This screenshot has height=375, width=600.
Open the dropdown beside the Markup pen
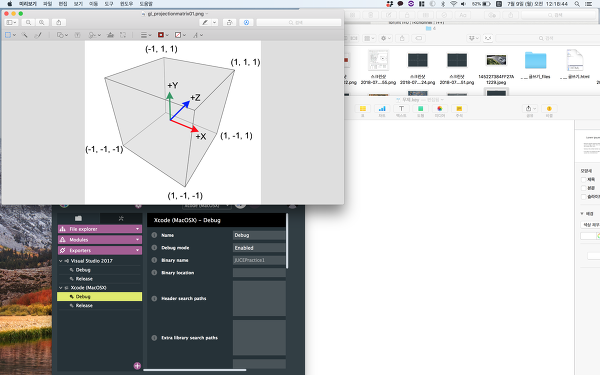[x=214, y=23]
